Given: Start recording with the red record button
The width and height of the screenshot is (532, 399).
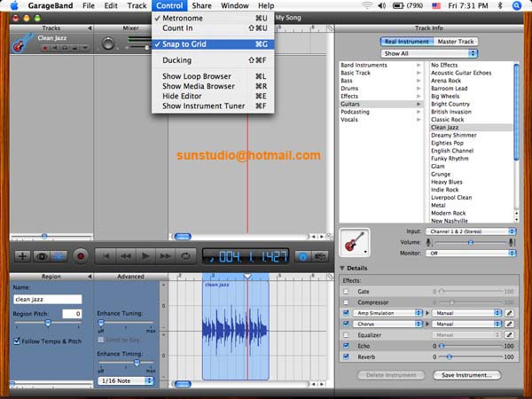Looking at the screenshot, I should pos(81,256).
